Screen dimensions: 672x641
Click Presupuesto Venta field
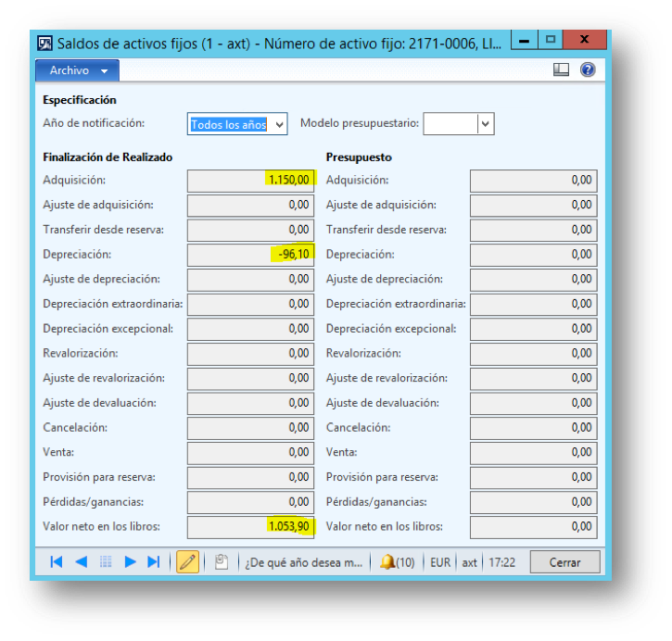pos(534,453)
